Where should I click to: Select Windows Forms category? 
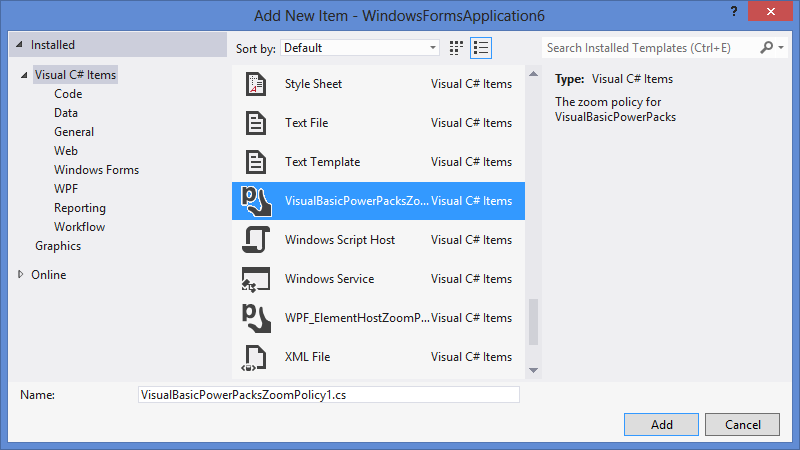tap(96, 170)
